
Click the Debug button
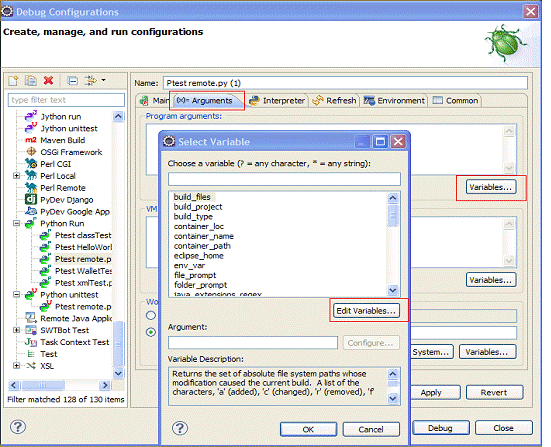tap(440, 428)
